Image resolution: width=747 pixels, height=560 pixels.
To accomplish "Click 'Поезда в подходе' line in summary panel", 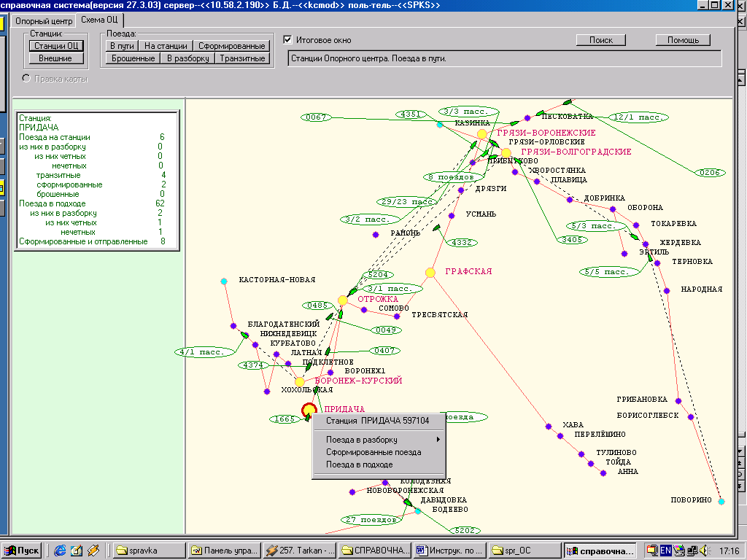I will (x=92, y=203).
